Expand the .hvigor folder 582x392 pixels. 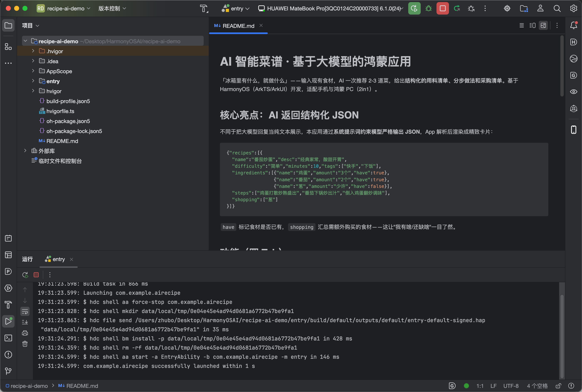33,51
